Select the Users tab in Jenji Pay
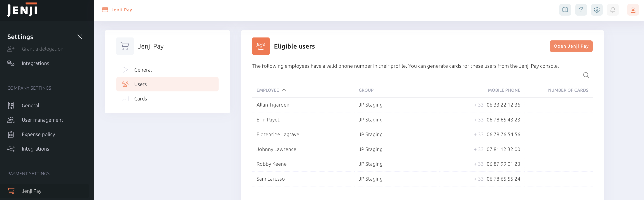Screen dimensions: 644x200 coord(167,84)
